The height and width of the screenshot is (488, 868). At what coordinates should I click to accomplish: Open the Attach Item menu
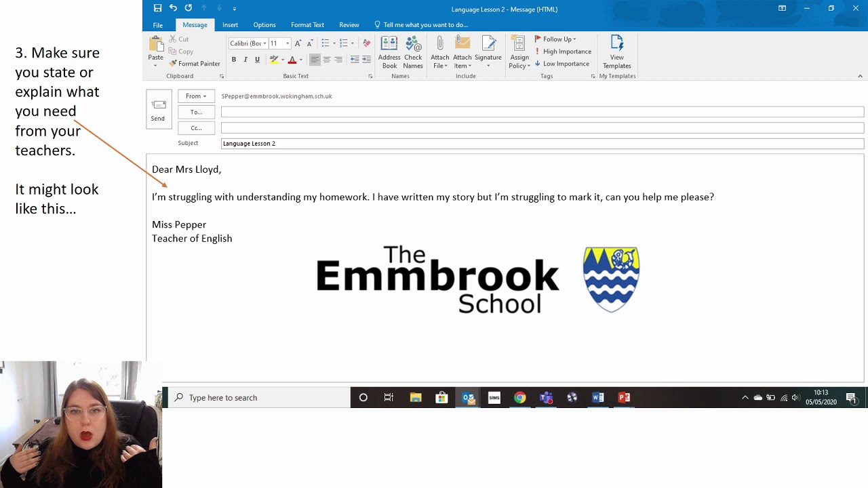(462, 52)
